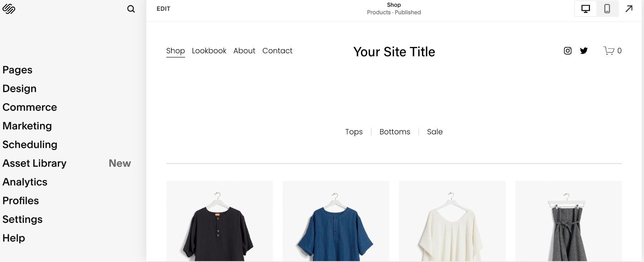Click the blue shirt product thumbnail
The width and height of the screenshot is (644, 262).
(x=336, y=220)
